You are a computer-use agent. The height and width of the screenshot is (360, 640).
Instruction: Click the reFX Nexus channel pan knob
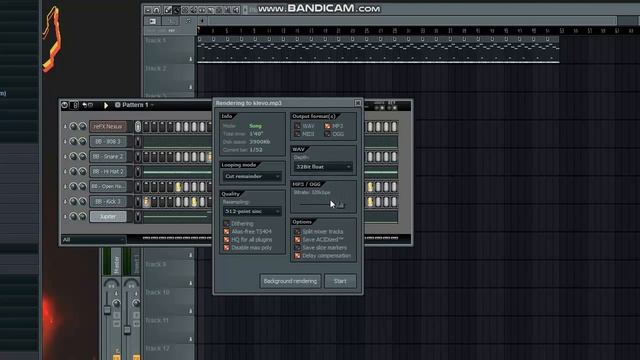tap(73, 127)
